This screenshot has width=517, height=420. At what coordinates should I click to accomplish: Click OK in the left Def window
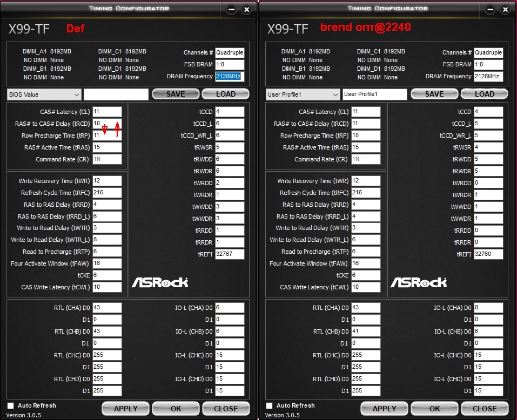[x=176, y=409]
